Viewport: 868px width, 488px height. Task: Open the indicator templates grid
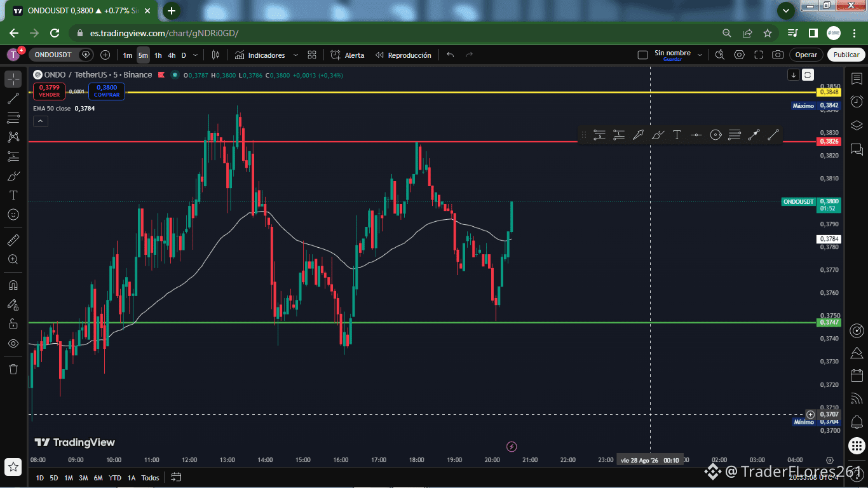pyautogui.click(x=312, y=55)
